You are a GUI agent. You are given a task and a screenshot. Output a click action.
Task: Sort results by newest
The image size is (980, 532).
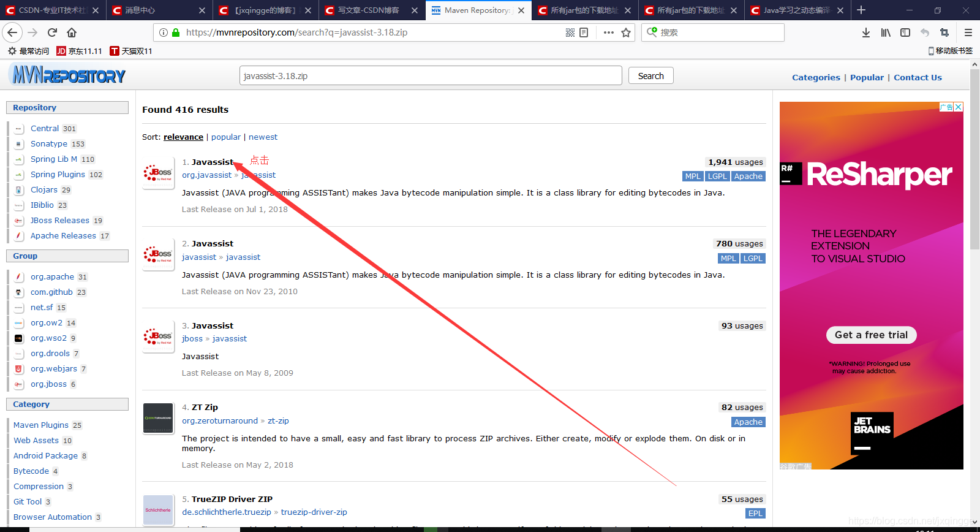coord(263,137)
